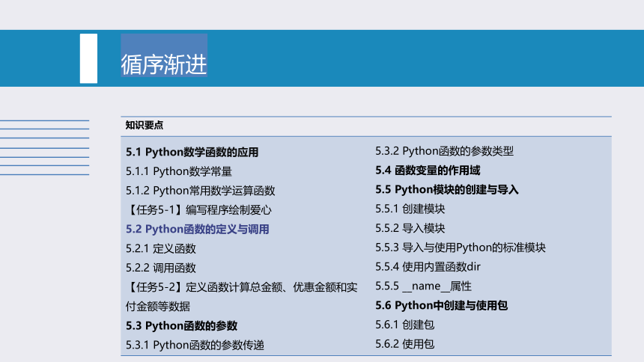
Task: Click heading 5.6 Python中创建与使用包
Action: [x=441, y=305]
